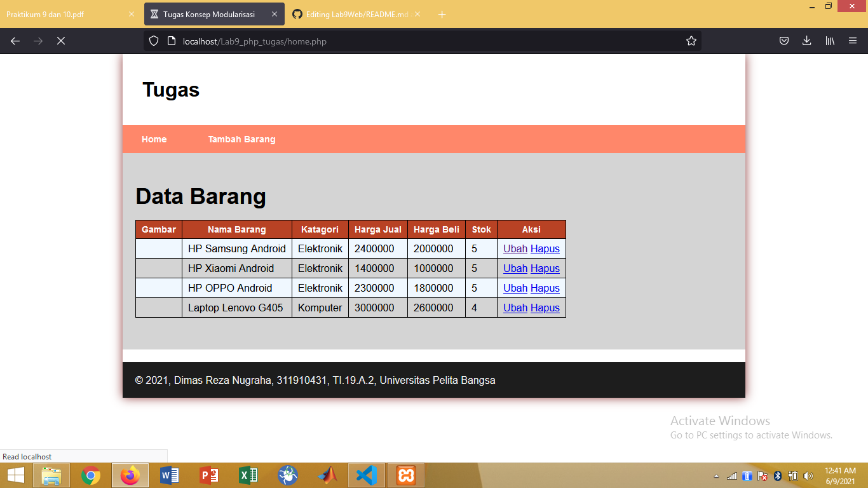The width and height of the screenshot is (868, 488).
Task: Open Excel from taskbar
Action: point(248,475)
